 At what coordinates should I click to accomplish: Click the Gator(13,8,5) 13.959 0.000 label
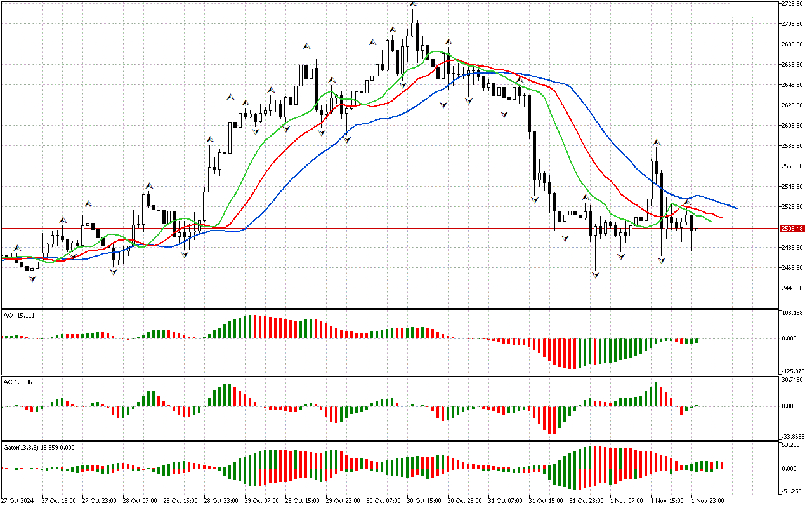pos(39,447)
